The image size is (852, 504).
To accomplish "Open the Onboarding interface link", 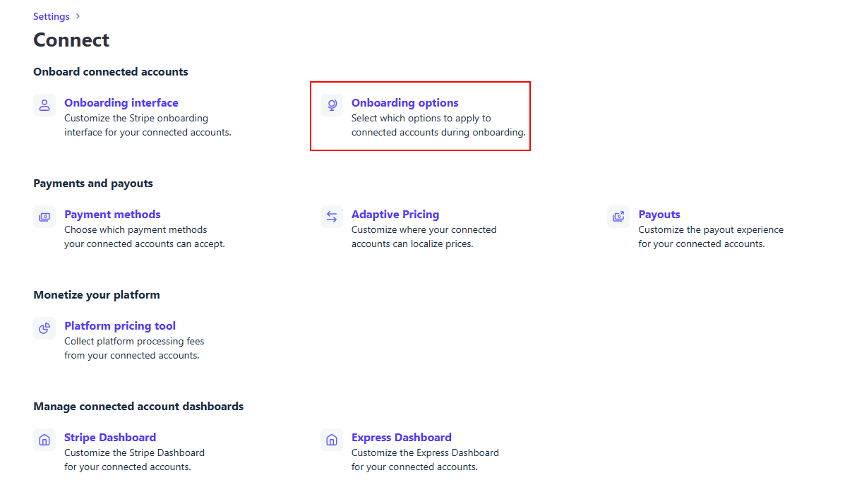I will (121, 103).
